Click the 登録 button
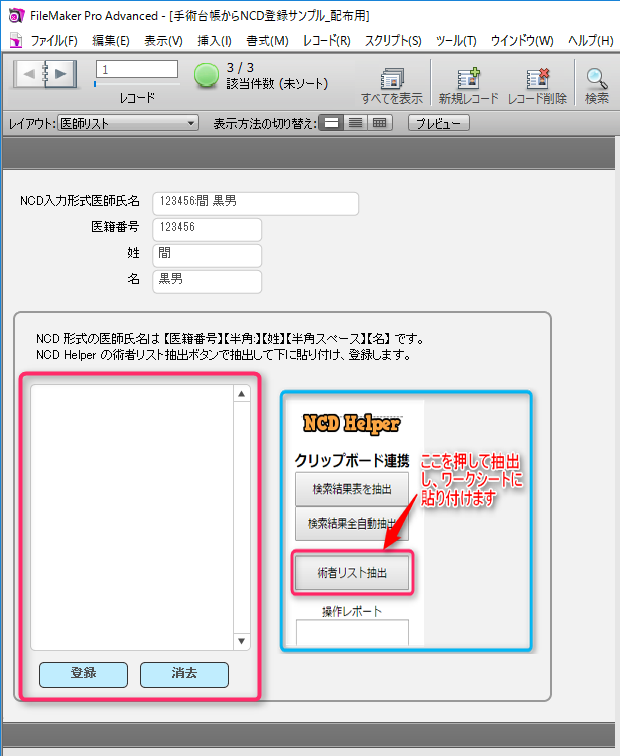620x756 pixels. [83, 674]
